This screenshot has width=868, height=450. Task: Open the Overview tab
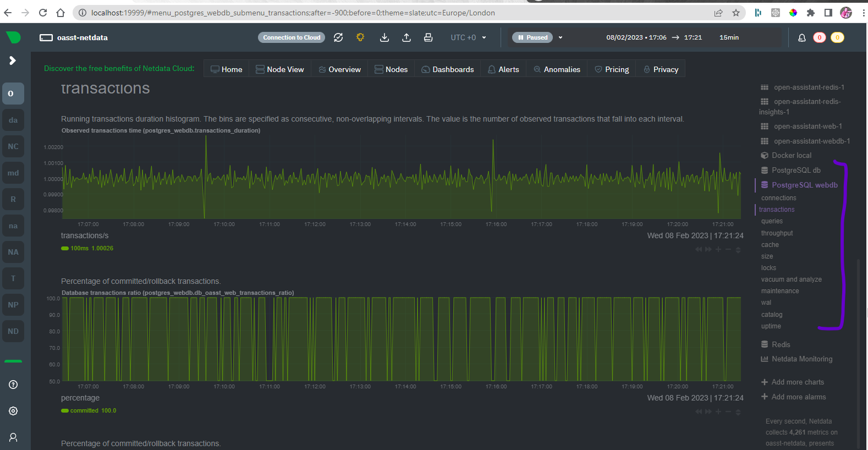click(339, 69)
